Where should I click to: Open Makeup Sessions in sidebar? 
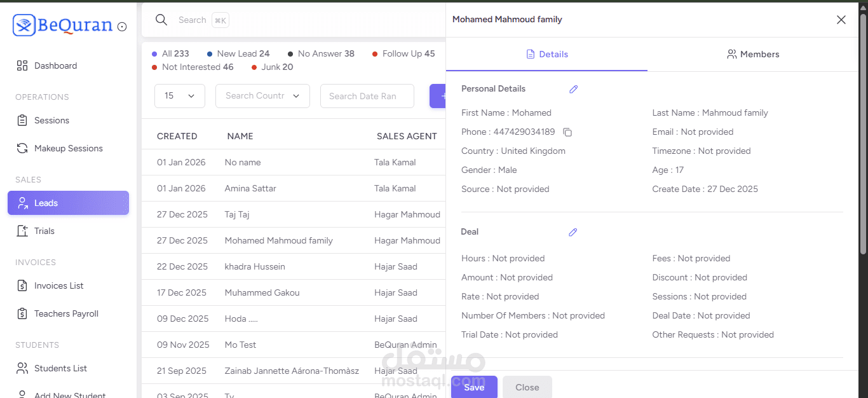pyautogui.click(x=68, y=148)
